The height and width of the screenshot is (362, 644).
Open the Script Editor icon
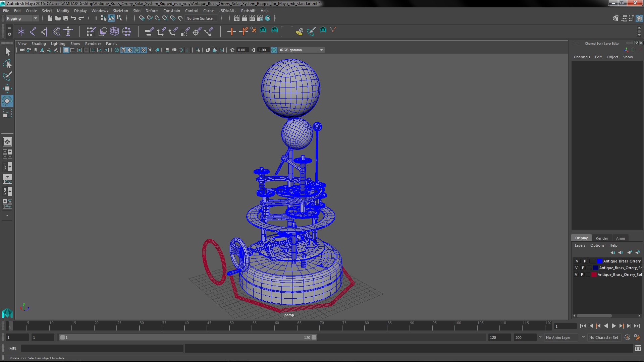click(x=638, y=349)
